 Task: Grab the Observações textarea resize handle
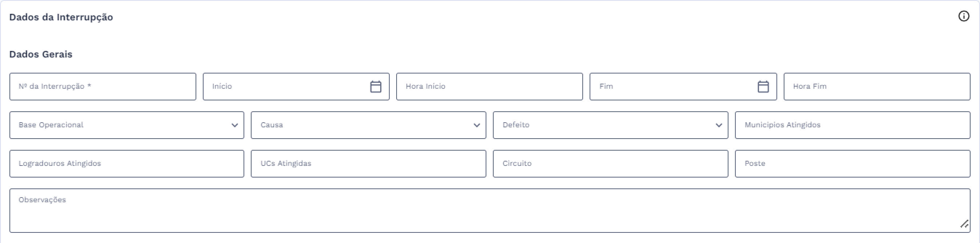[x=964, y=225]
